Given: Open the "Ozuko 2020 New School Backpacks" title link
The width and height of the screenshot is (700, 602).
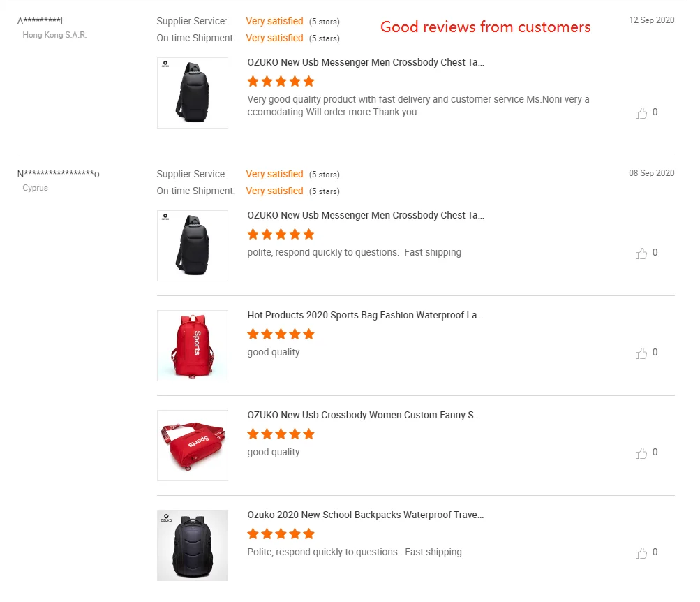Looking at the screenshot, I should coord(365,515).
